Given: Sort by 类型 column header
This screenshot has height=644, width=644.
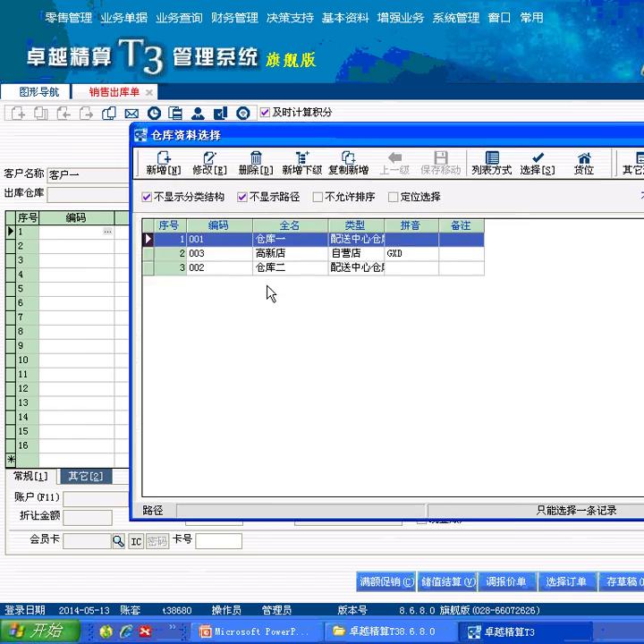Looking at the screenshot, I should [x=355, y=225].
